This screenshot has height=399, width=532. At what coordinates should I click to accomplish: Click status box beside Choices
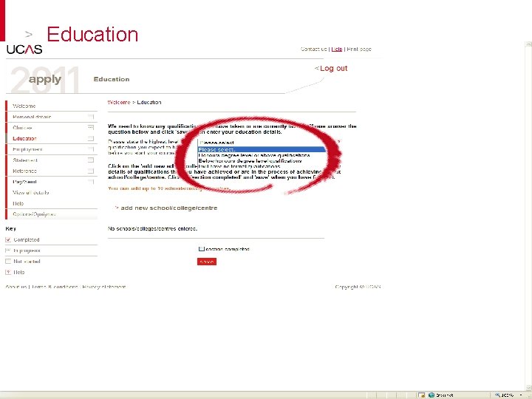click(91, 128)
